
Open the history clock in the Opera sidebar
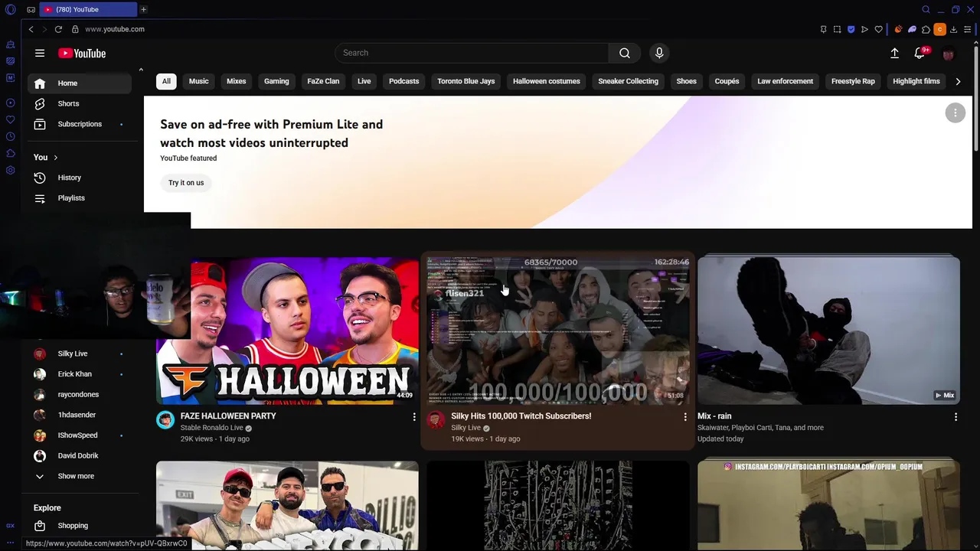[10, 136]
